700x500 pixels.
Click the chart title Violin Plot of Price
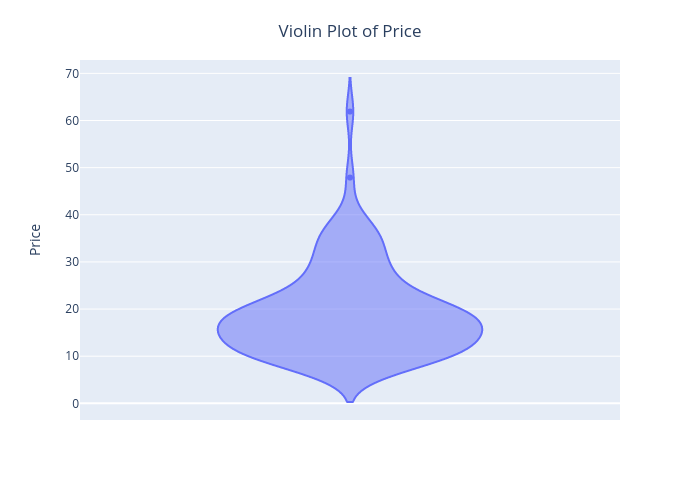pyautogui.click(x=350, y=31)
